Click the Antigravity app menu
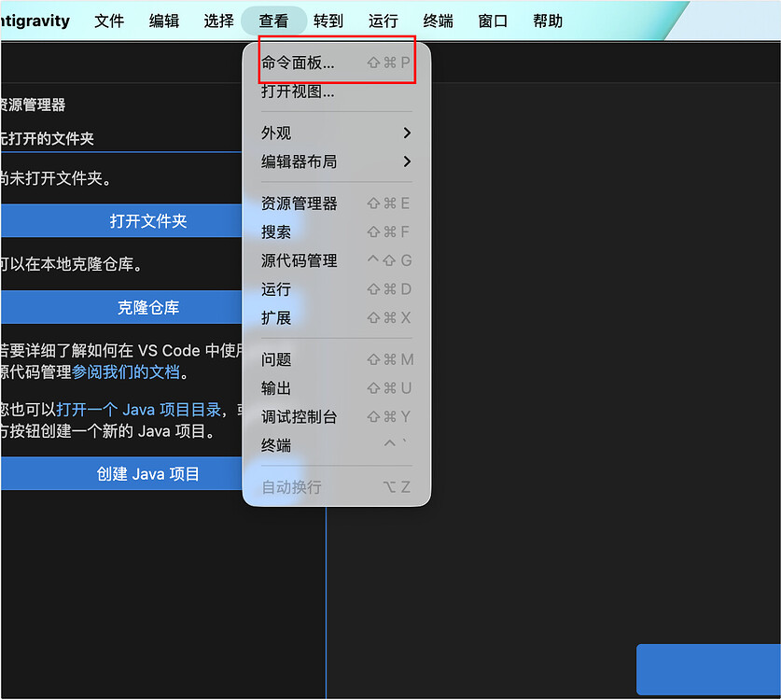The image size is (781, 700). [x=35, y=21]
